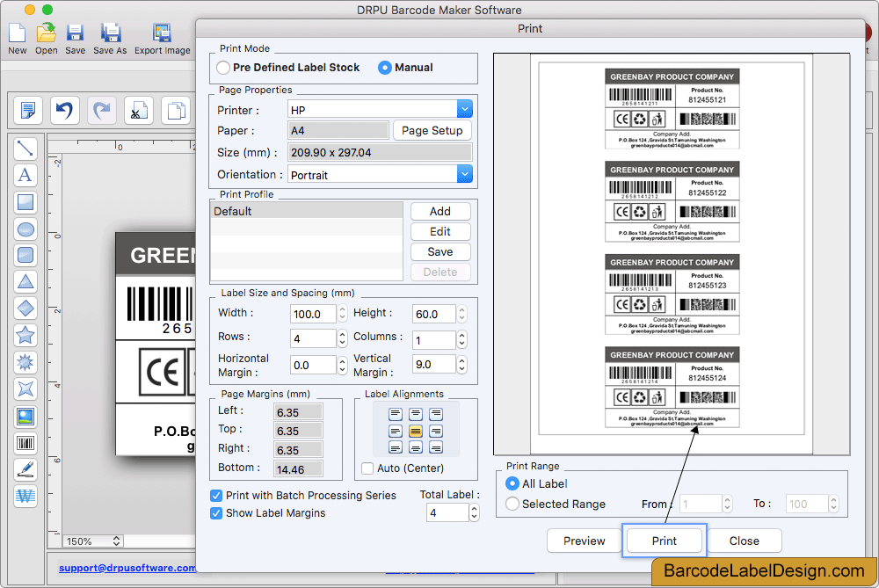Click the card properties note icon
This screenshot has height=588, width=879.
coord(27,110)
